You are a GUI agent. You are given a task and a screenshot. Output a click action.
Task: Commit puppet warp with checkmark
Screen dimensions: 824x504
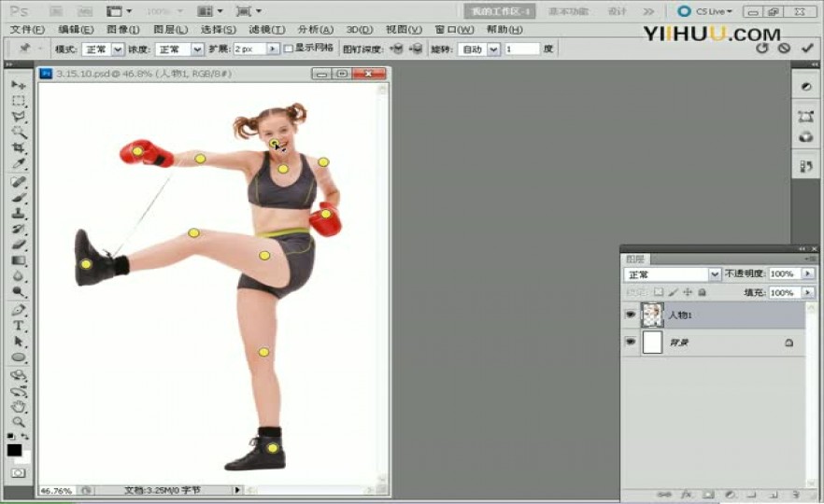tap(807, 49)
